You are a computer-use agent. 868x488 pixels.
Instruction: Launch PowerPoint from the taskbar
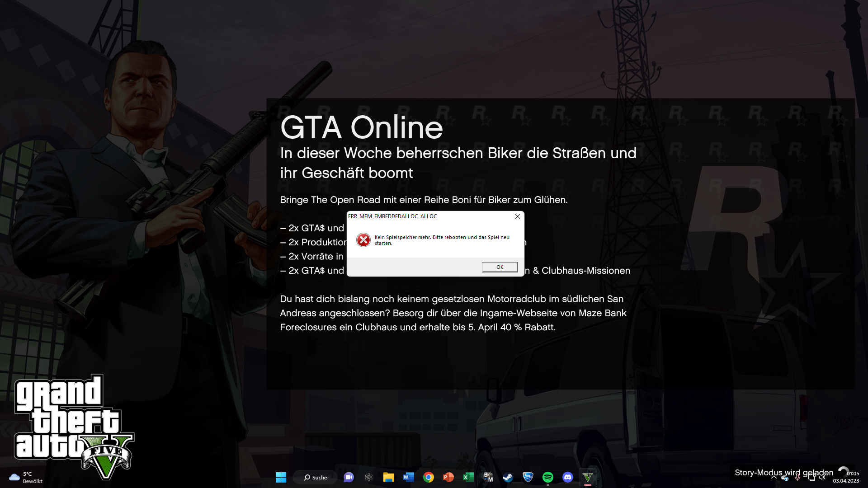(x=448, y=477)
